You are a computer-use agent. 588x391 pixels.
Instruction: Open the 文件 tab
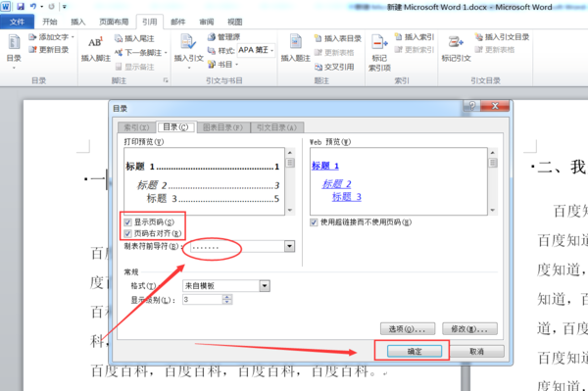pos(17,22)
